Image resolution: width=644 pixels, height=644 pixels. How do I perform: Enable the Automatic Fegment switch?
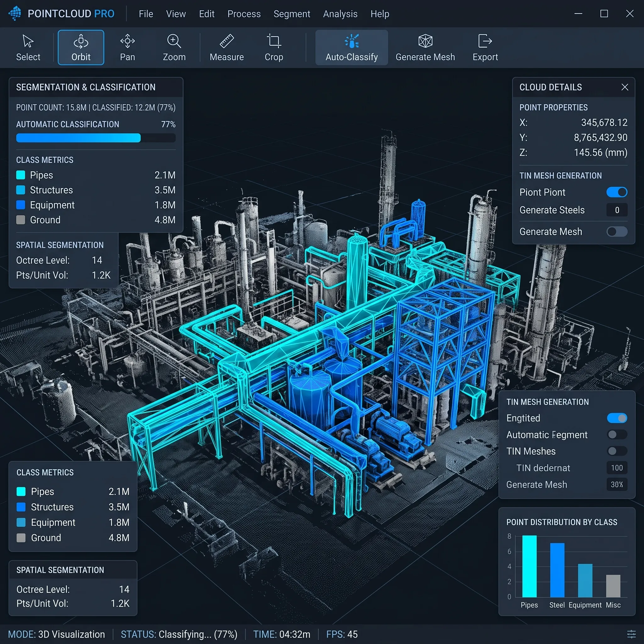click(x=617, y=434)
